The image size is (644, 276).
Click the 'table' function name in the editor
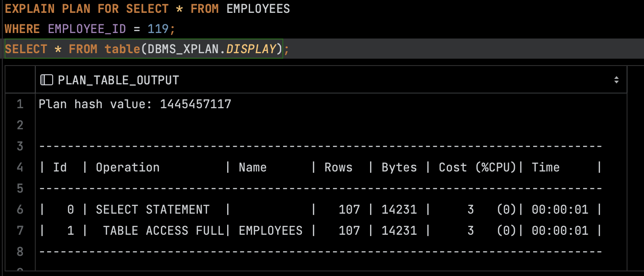122,49
